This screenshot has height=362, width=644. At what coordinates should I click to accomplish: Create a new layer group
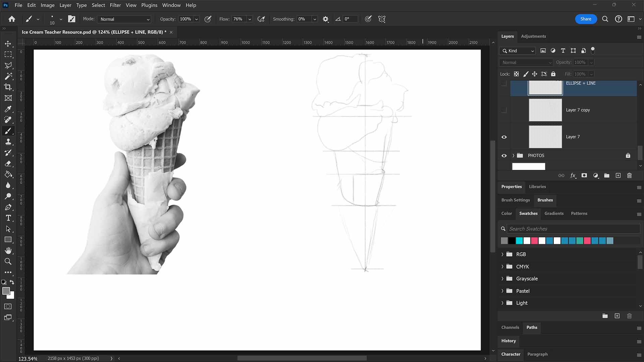pos(607,175)
